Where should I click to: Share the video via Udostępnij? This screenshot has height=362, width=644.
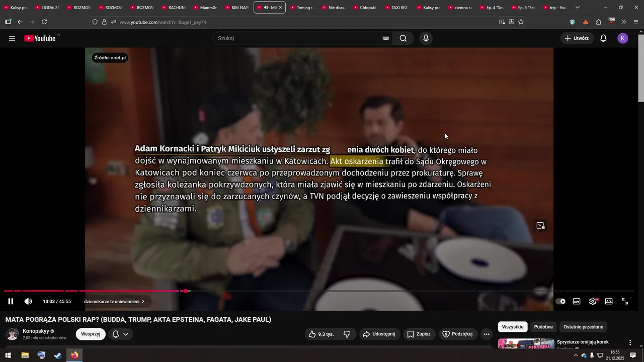click(379, 334)
